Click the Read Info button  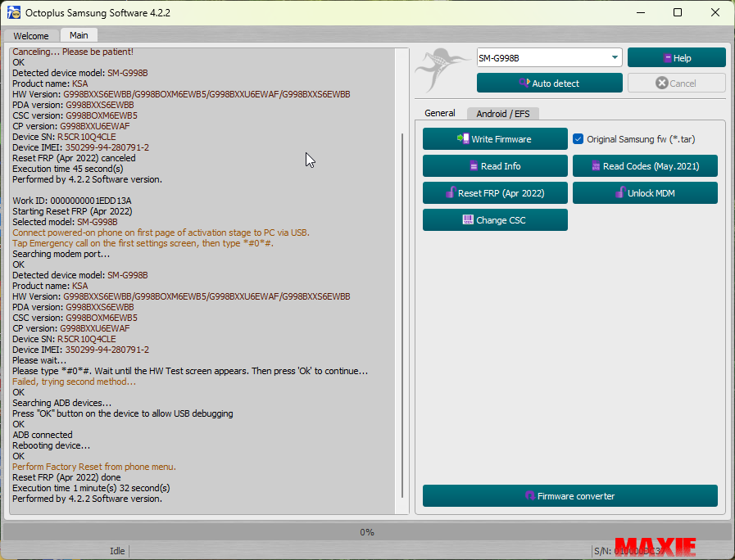coord(495,166)
